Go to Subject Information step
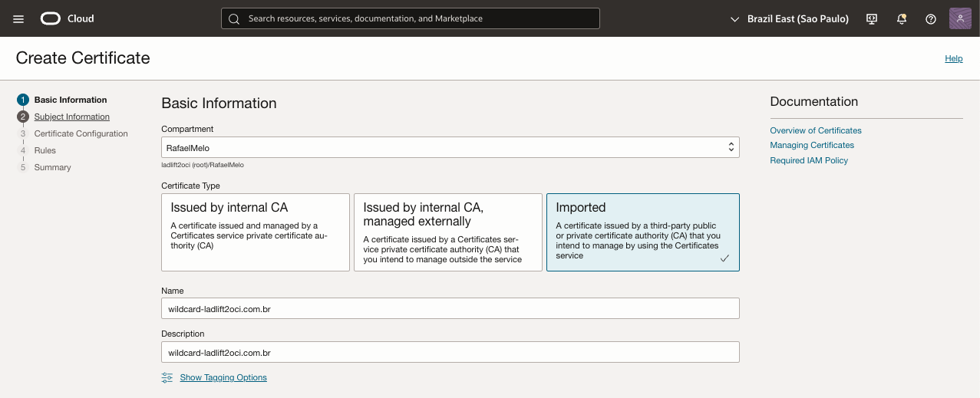The width and height of the screenshot is (980, 398). tap(71, 117)
